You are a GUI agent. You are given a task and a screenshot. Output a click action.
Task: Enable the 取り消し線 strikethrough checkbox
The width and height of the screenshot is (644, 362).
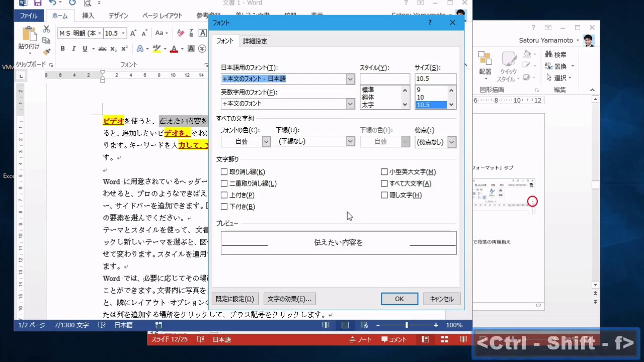(224, 172)
